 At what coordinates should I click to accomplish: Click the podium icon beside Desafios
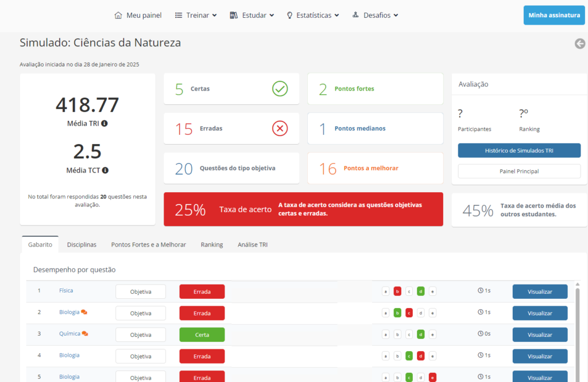pos(355,14)
